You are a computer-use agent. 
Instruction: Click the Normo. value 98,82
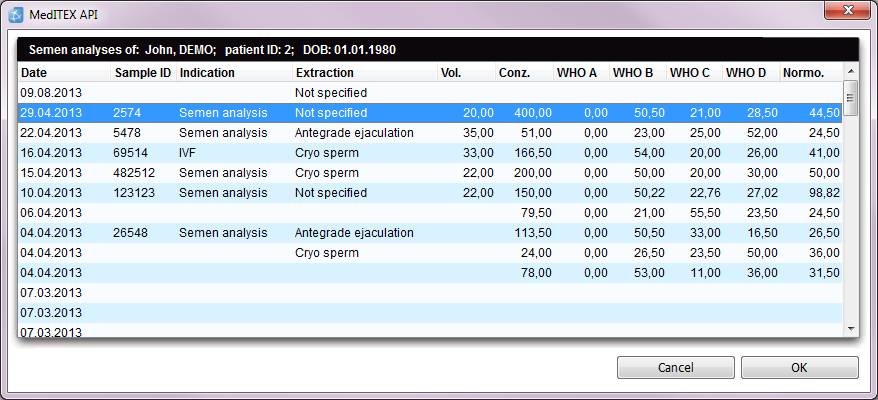point(824,193)
